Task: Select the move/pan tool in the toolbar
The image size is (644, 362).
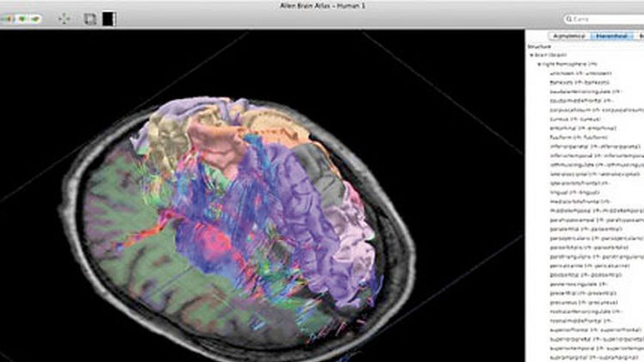Action: (x=64, y=18)
